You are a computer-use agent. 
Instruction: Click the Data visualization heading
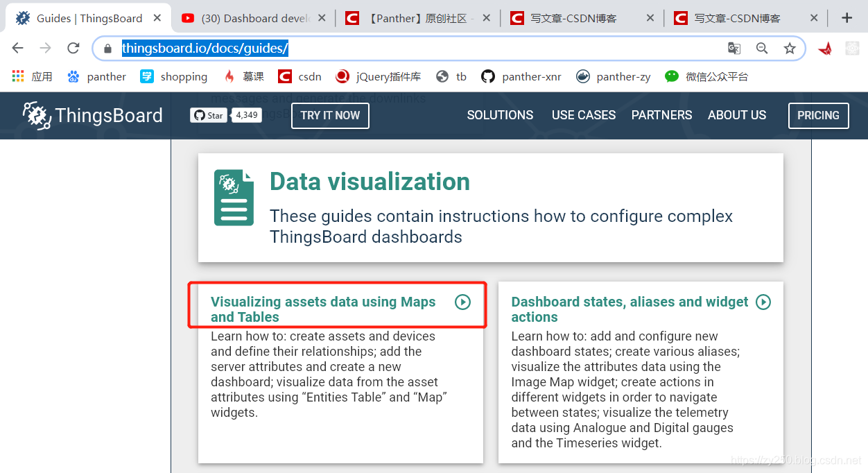click(x=370, y=182)
